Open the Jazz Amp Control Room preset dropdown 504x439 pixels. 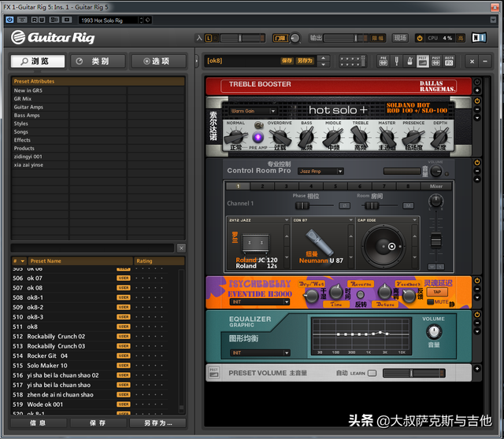[321, 172]
